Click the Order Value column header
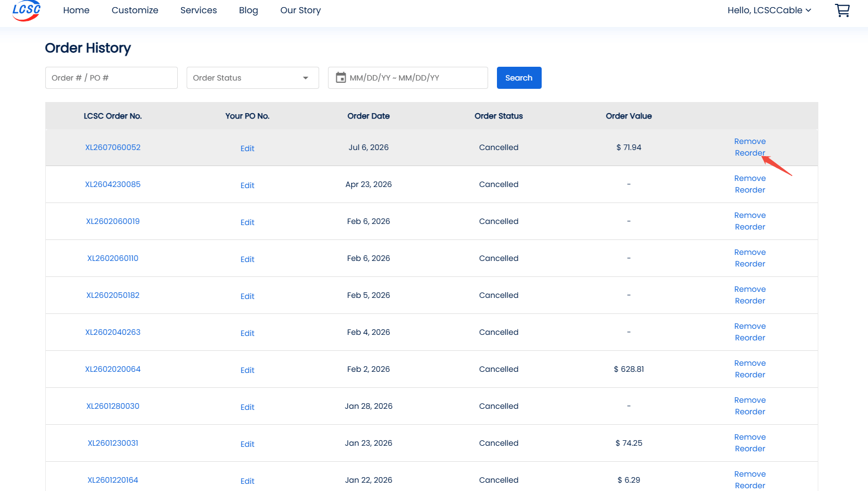The width and height of the screenshot is (868, 491). click(x=628, y=116)
